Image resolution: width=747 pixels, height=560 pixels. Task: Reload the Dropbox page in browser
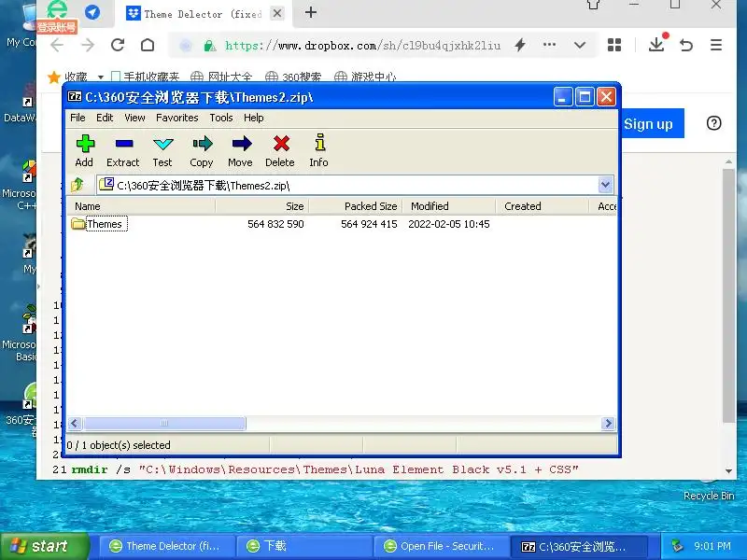coord(118,45)
